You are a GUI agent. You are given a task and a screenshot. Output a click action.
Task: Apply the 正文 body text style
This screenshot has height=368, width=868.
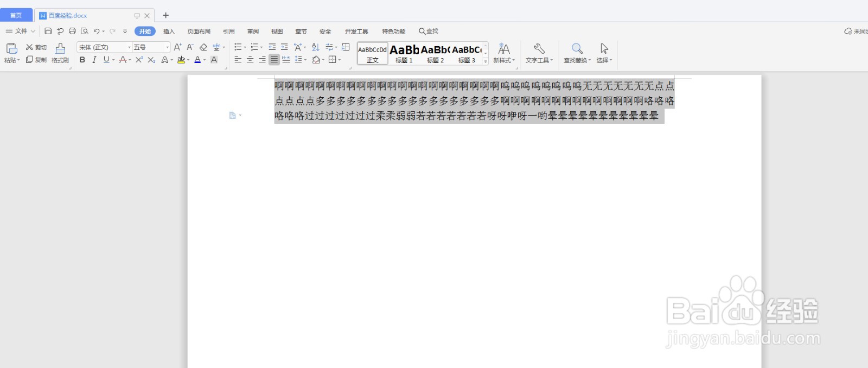(x=373, y=53)
